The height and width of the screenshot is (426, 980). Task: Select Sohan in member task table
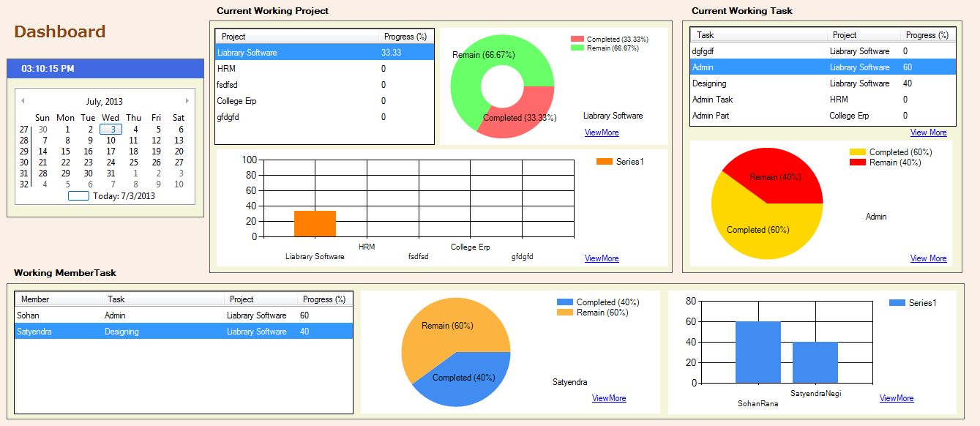pyautogui.click(x=183, y=315)
